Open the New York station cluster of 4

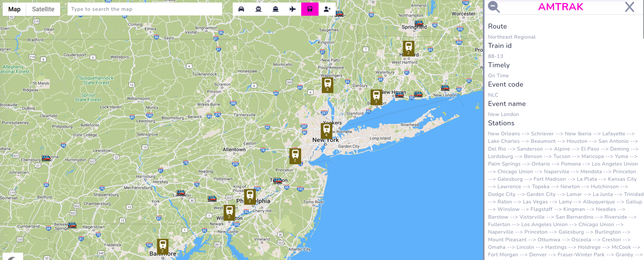click(327, 131)
